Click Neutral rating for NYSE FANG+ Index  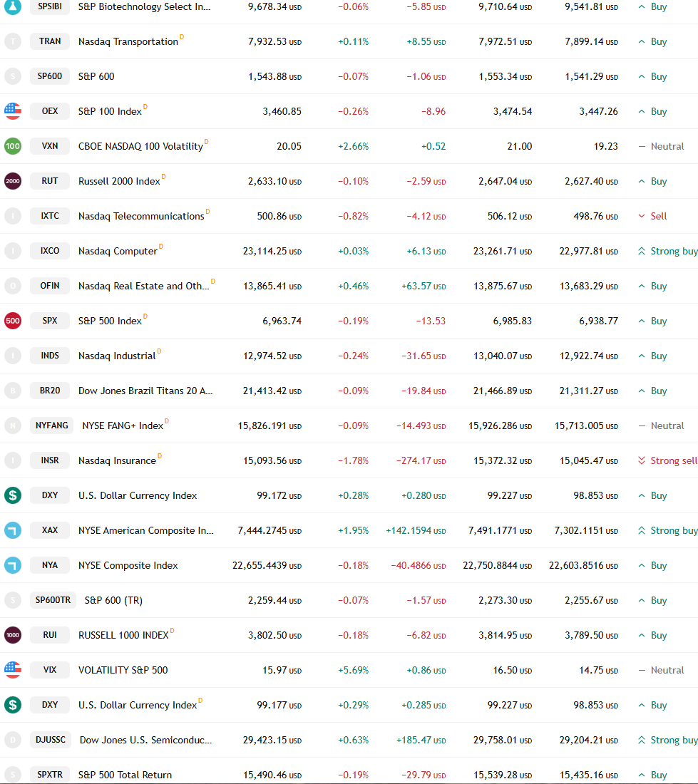pyautogui.click(x=661, y=425)
